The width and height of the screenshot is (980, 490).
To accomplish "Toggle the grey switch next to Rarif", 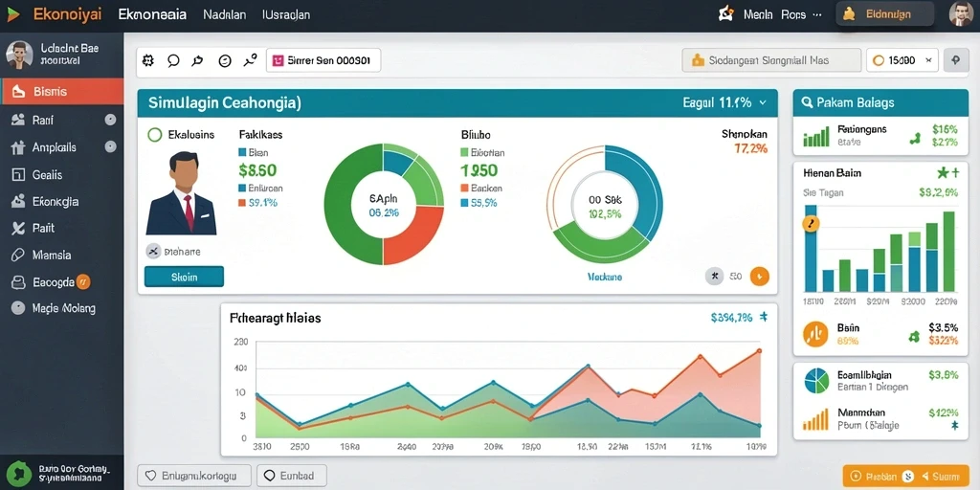I will click(111, 120).
